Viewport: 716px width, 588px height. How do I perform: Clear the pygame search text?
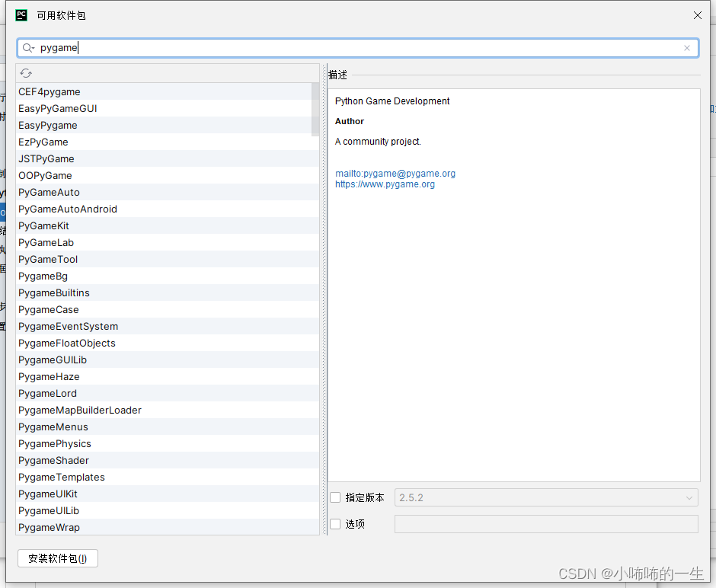pos(687,47)
